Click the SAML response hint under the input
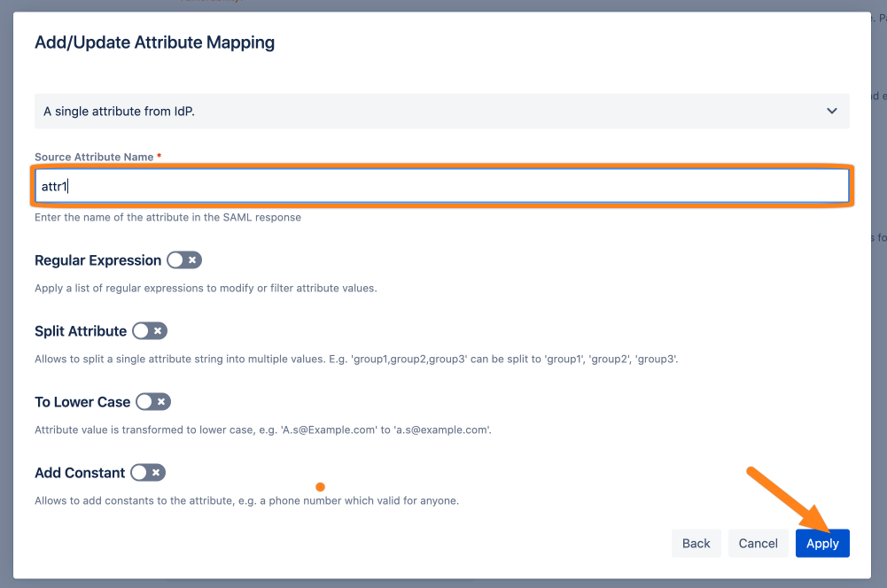This screenshot has width=887, height=588. [x=167, y=217]
